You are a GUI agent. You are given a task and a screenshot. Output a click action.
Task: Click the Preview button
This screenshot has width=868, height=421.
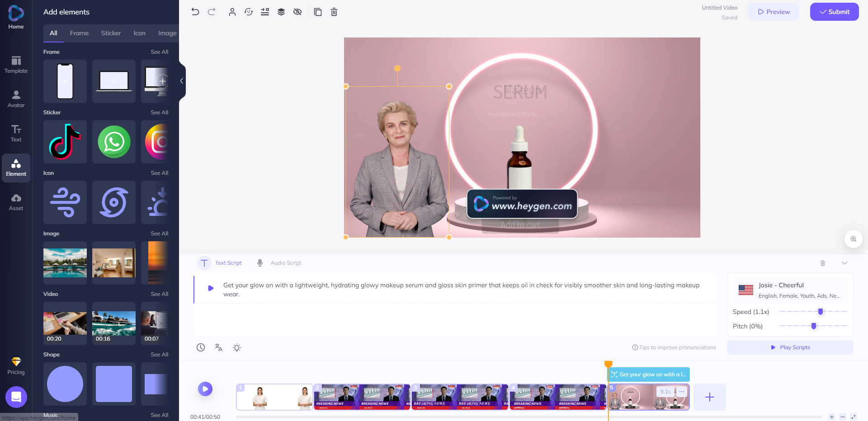(774, 12)
